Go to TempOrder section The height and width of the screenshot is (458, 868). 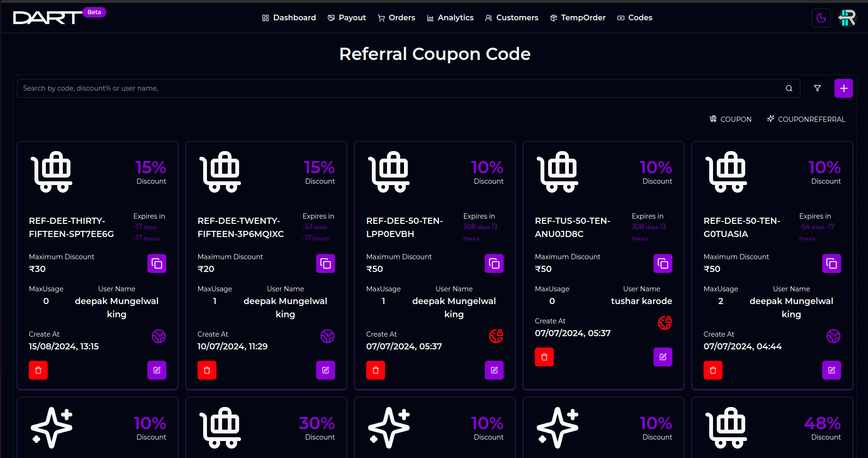(578, 17)
